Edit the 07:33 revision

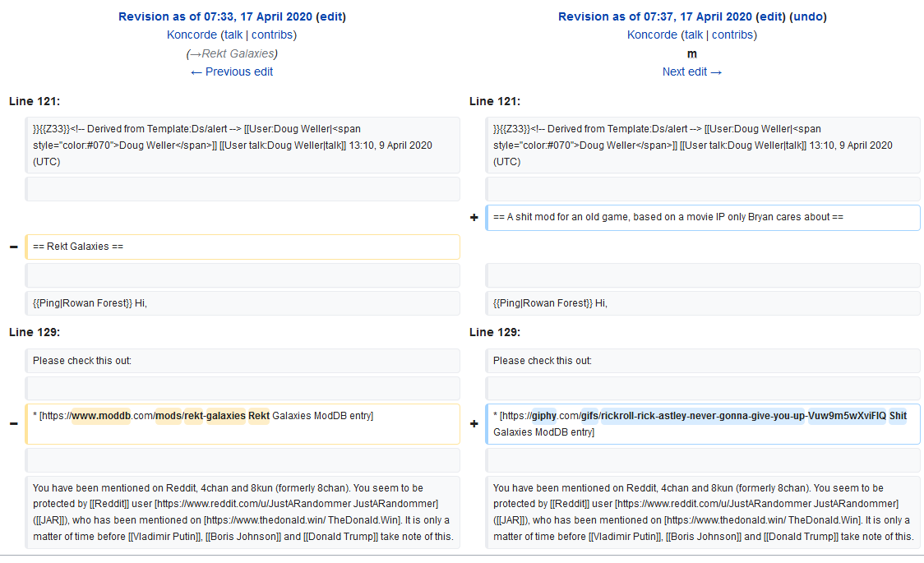coord(330,16)
